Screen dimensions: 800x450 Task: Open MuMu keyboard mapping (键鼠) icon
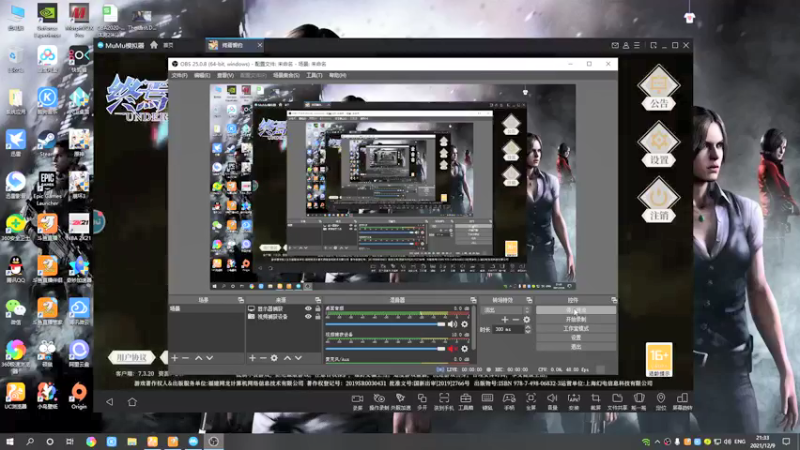coord(487,402)
